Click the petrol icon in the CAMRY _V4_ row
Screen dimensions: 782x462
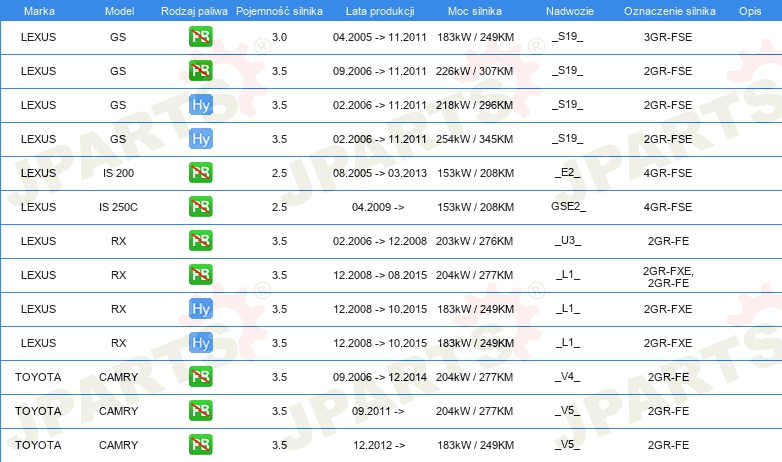(x=200, y=377)
